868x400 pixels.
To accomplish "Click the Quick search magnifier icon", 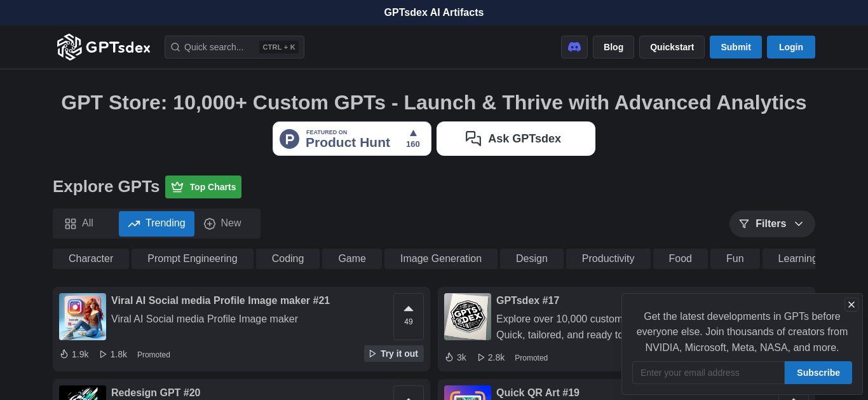I will (x=175, y=47).
